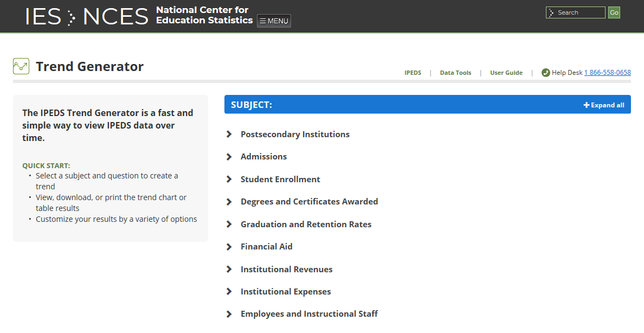This screenshot has height=333, width=644.
Task: Select the Institutional Revenues subject label
Action: pos(287,270)
